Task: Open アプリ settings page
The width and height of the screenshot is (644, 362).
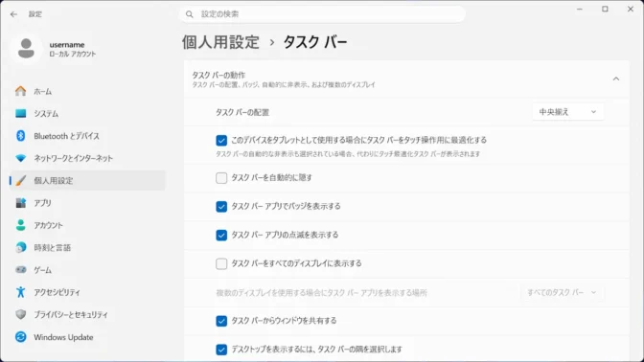Action: click(87, 203)
